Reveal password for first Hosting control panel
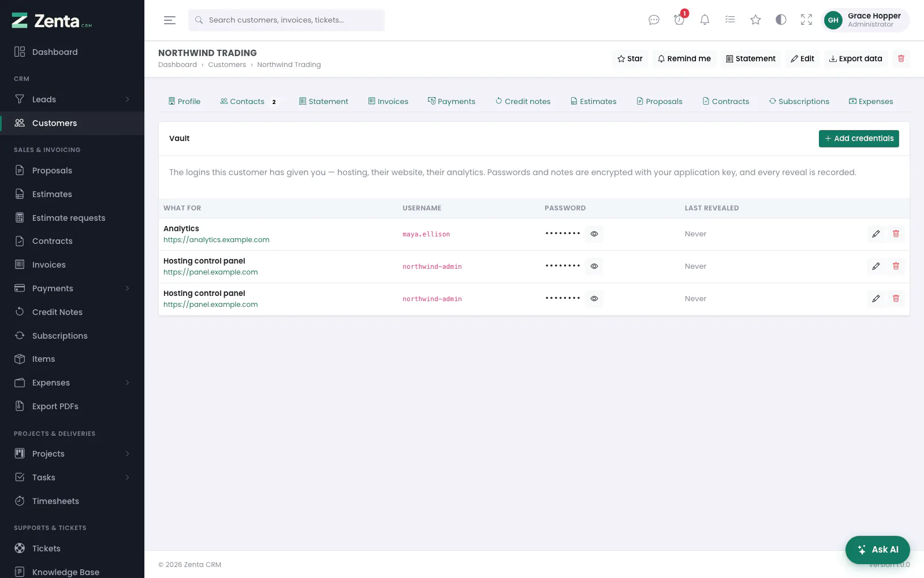The image size is (924, 578). 594,266
